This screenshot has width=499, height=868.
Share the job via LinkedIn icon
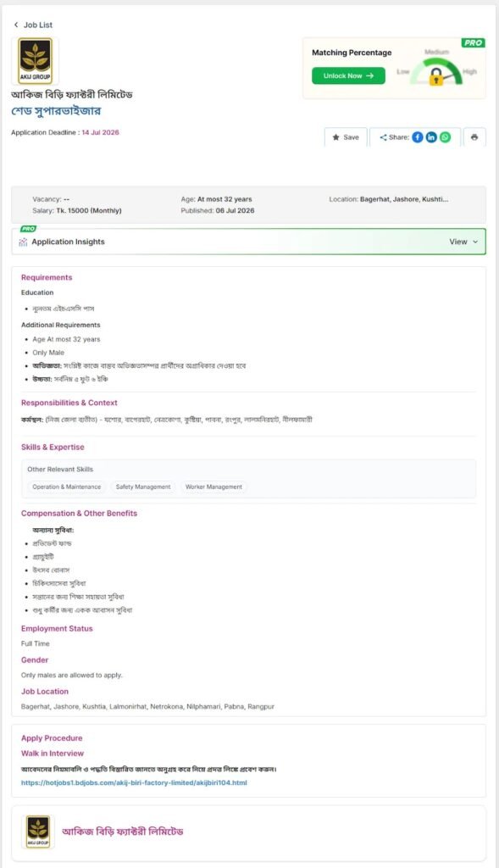coord(431,137)
